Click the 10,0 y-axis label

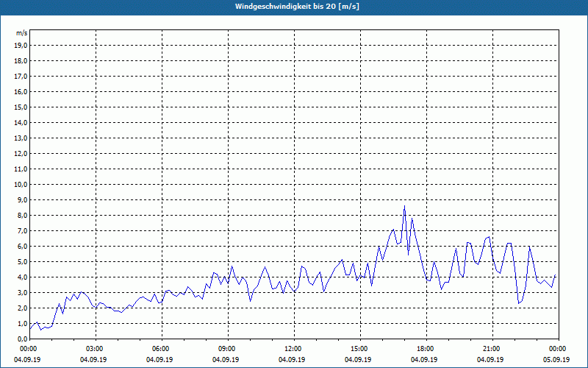[x=21, y=185]
